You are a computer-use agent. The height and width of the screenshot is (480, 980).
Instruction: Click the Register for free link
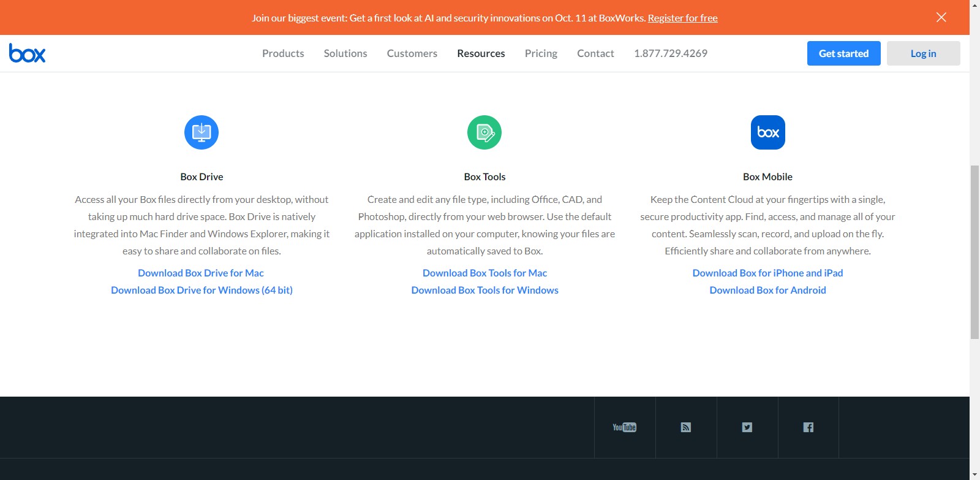682,18
